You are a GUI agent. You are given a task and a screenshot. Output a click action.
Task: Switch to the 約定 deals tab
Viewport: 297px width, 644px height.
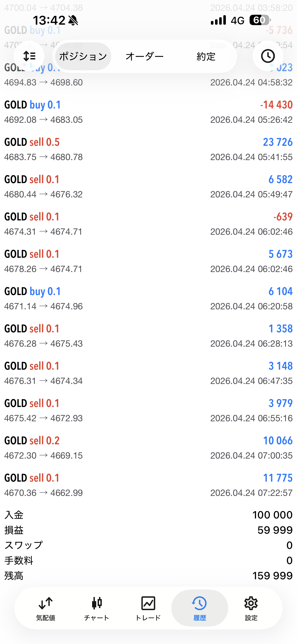pos(206,56)
